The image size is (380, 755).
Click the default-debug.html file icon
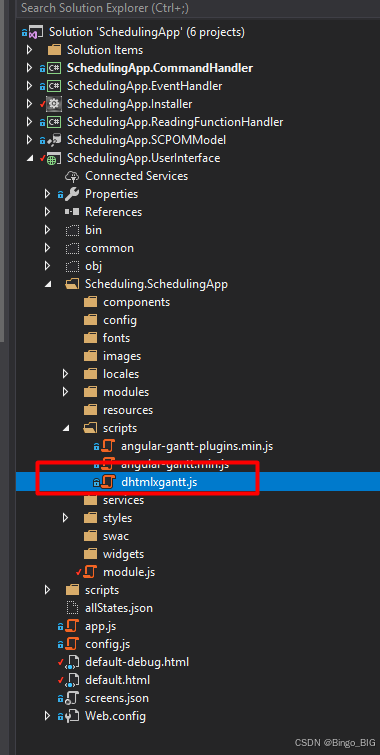coord(72,662)
